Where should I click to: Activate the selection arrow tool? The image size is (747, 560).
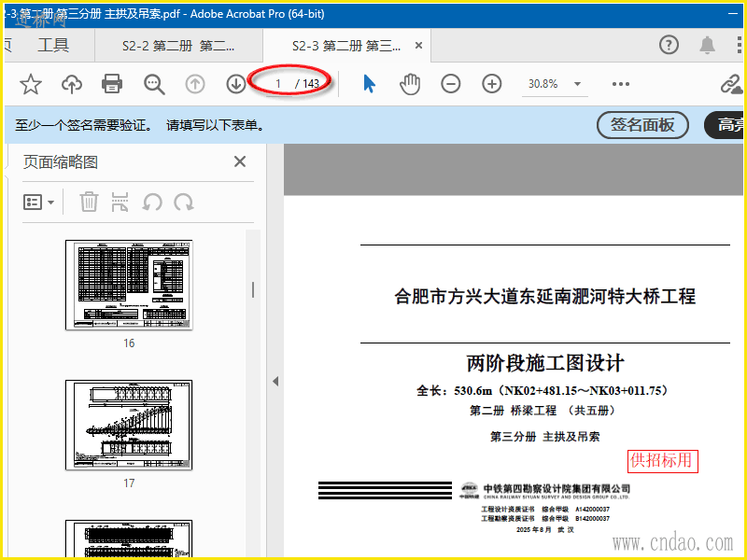click(369, 84)
